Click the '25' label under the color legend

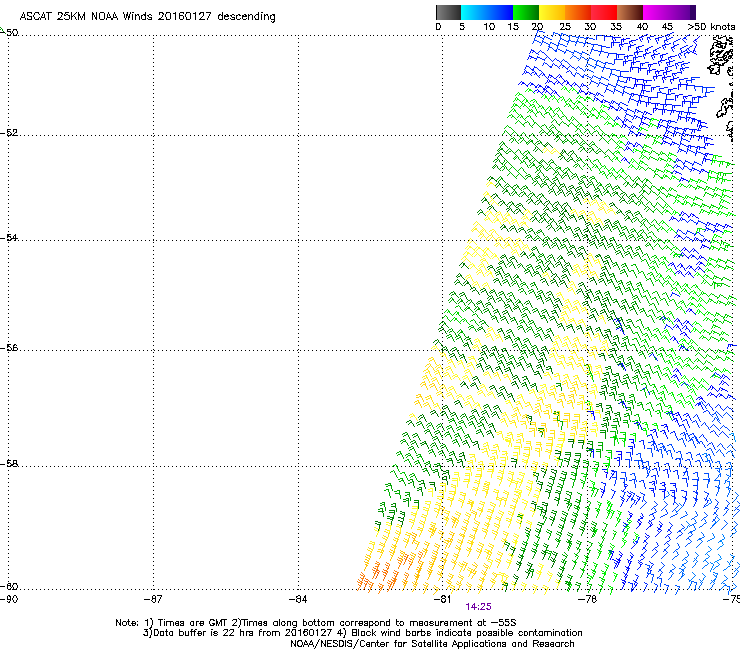pos(565,27)
